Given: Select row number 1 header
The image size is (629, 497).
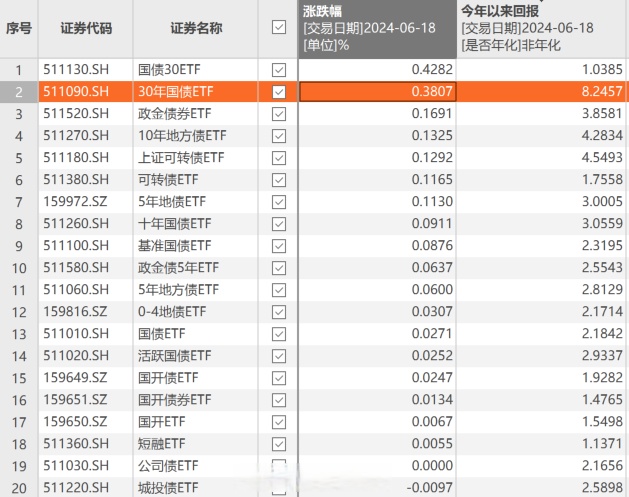Looking at the screenshot, I should (x=19, y=70).
